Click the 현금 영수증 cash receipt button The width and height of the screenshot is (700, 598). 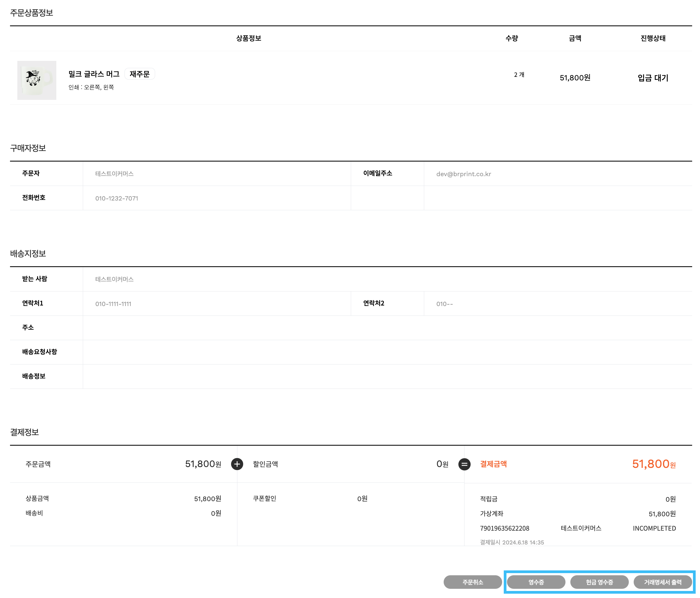tap(599, 582)
